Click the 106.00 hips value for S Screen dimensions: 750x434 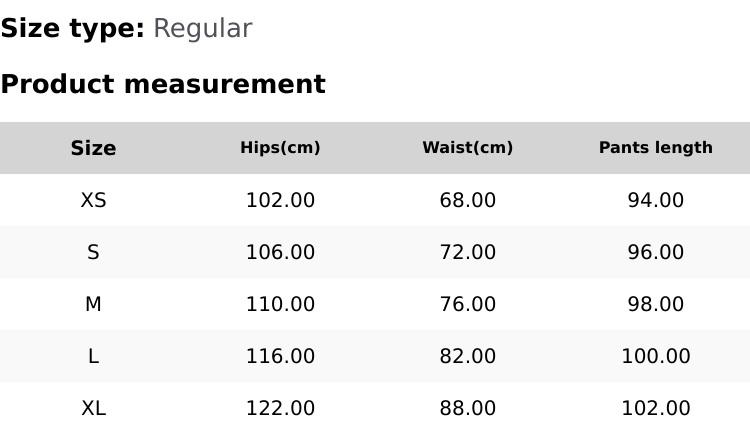[x=280, y=253]
